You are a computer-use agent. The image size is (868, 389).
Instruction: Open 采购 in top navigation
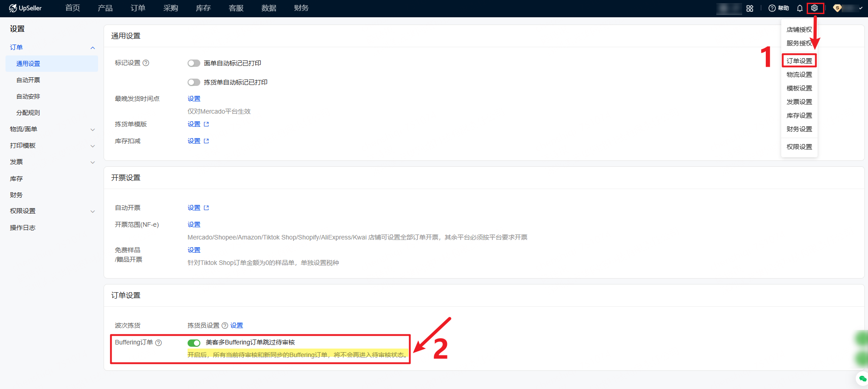[x=171, y=8]
